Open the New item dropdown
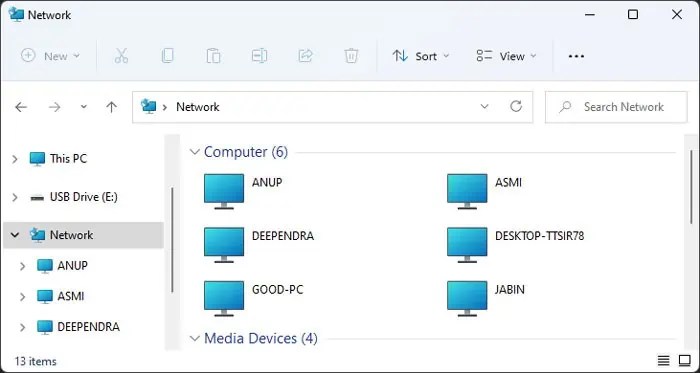The image size is (700, 373). (x=50, y=56)
